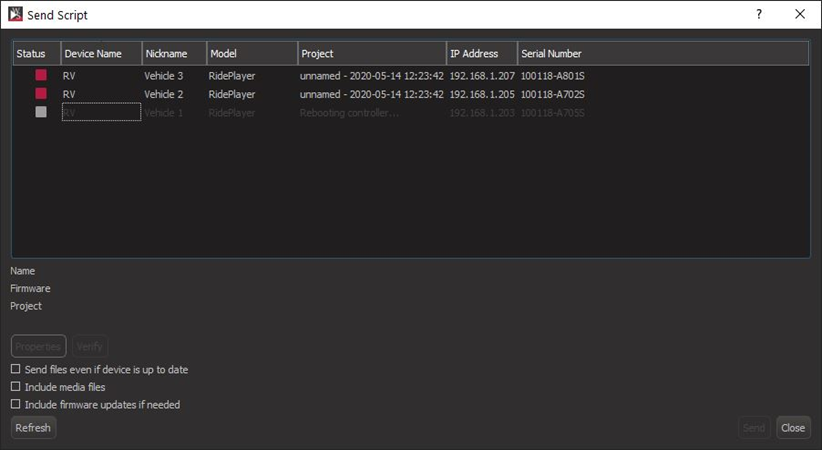The image size is (822, 450).
Task: Click the Send button
Action: (754, 427)
